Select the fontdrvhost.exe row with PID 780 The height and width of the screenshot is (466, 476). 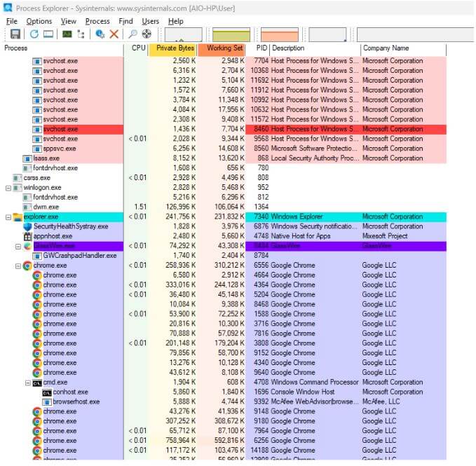tap(224, 168)
